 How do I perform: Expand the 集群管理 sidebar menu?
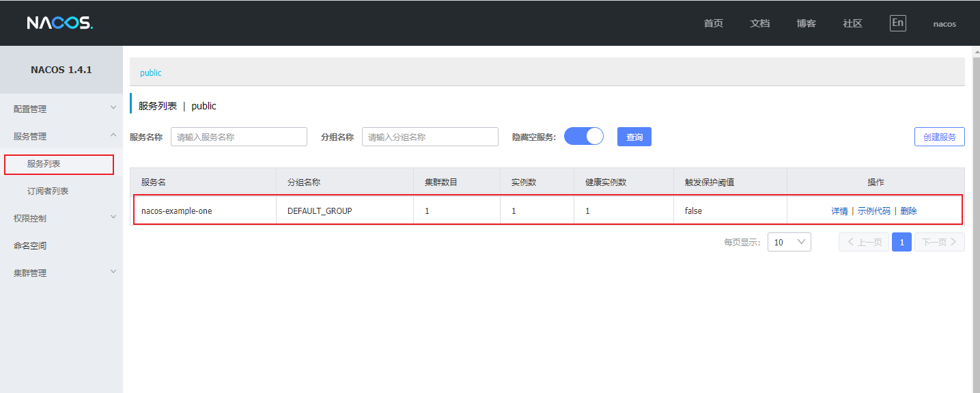[x=61, y=273]
